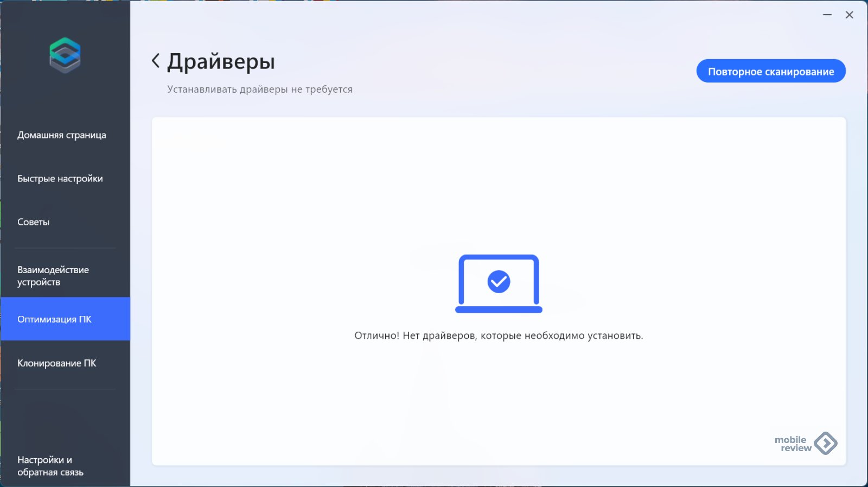
Task: Minimize the application window
Action: pyautogui.click(x=827, y=15)
